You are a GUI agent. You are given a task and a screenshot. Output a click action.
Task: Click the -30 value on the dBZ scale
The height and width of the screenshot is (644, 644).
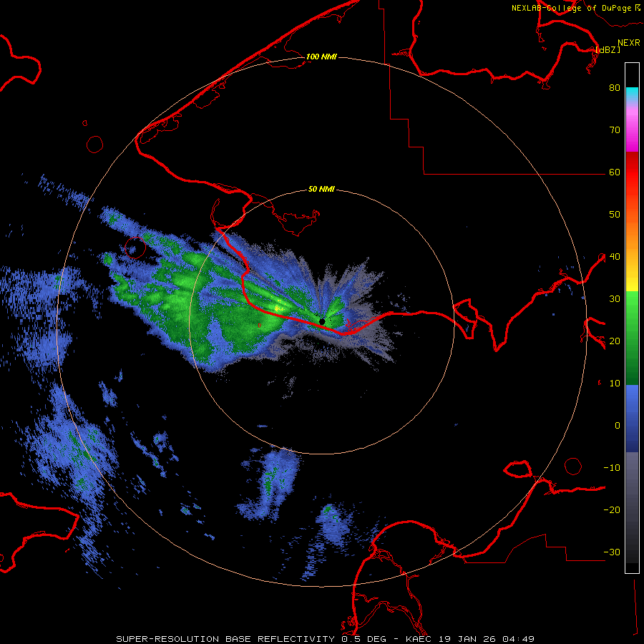click(612, 552)
